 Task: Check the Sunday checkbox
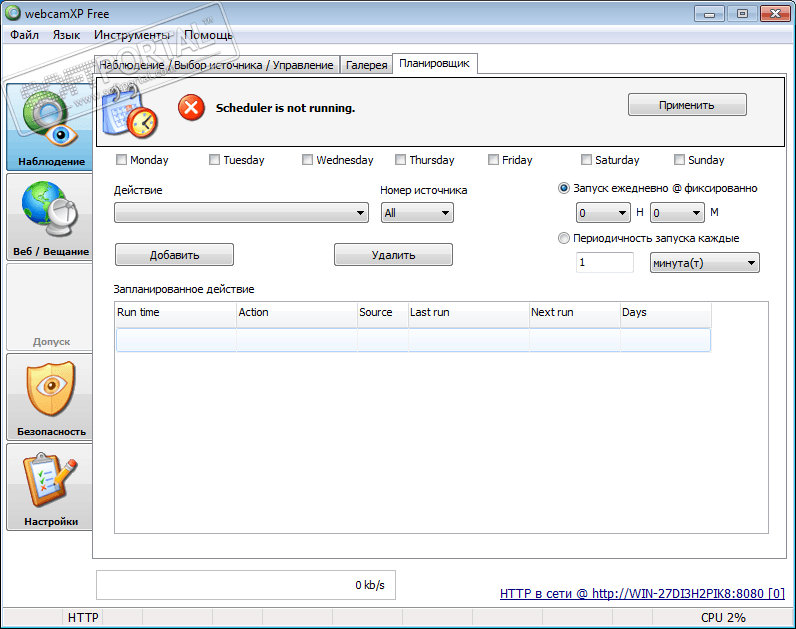coord(679,160)
